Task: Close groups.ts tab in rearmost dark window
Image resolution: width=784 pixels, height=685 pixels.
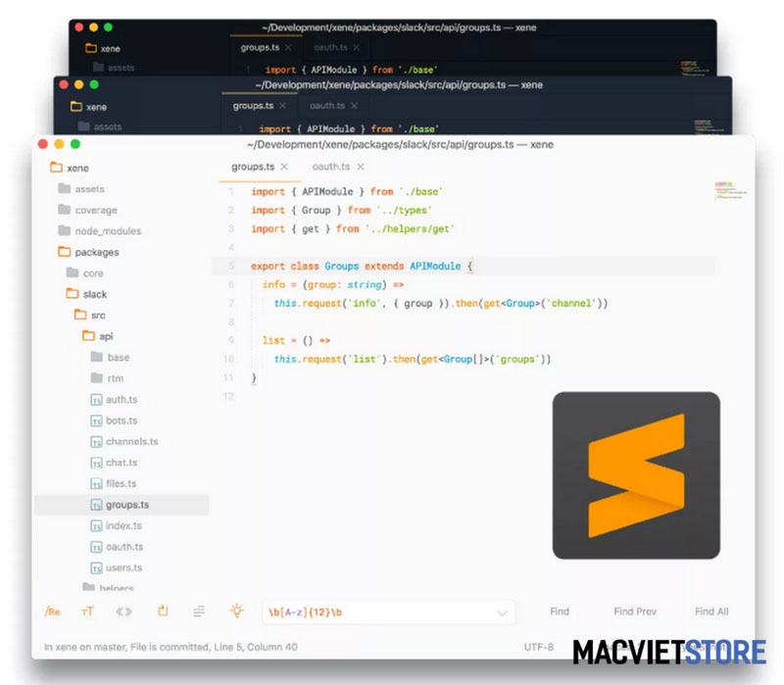Action: click(x=288, y=47)
